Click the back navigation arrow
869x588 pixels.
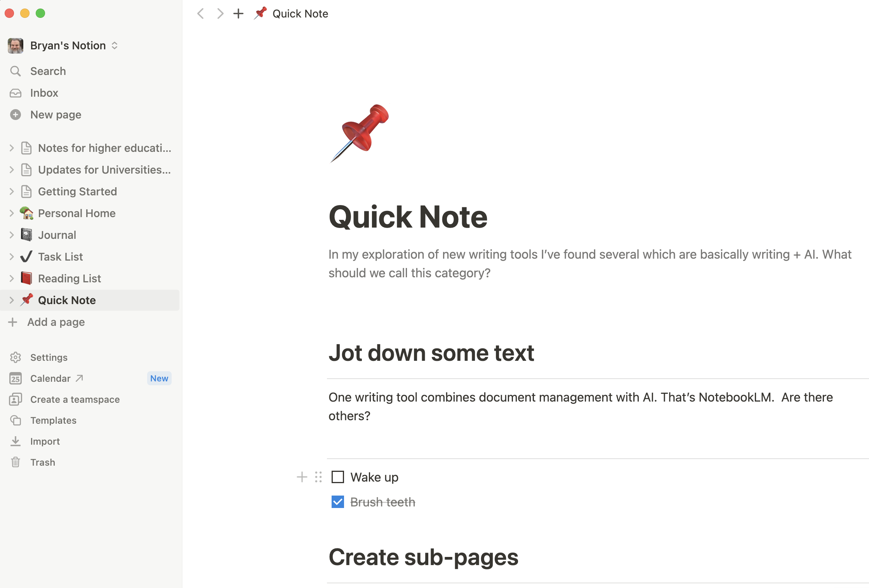coord(200,14)
